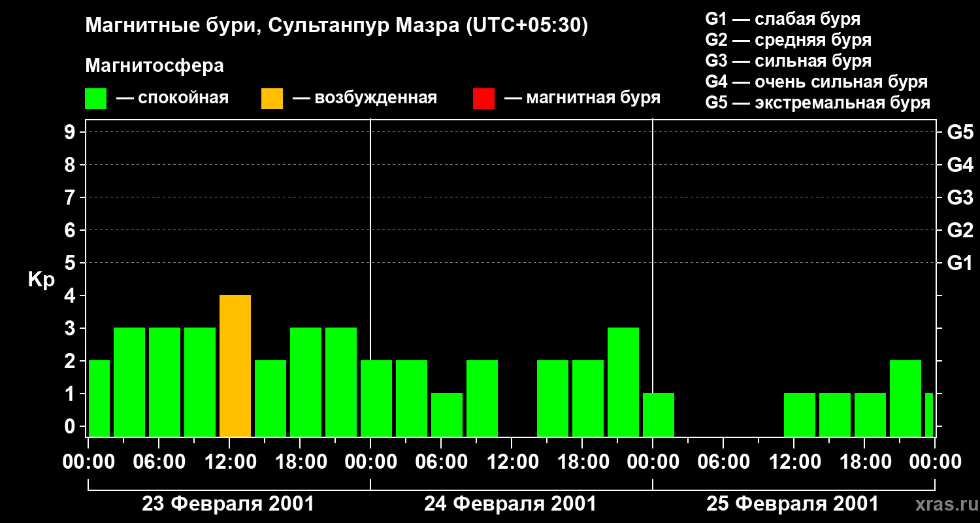Click the 'G5' label on the right axis
Image resolution: width=980 pixels, height=523 pixels.
point(960,133)
